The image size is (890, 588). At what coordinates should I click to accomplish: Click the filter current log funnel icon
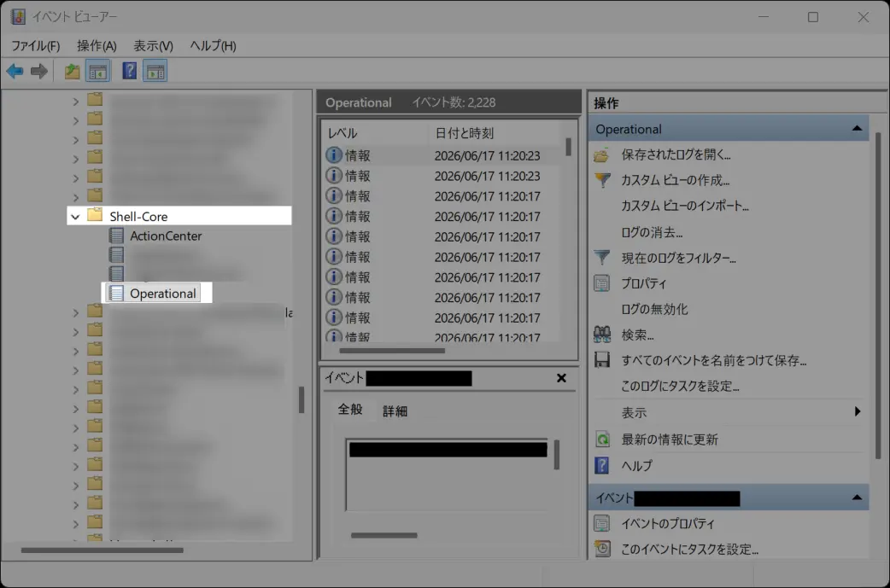(x=601, y=258)
